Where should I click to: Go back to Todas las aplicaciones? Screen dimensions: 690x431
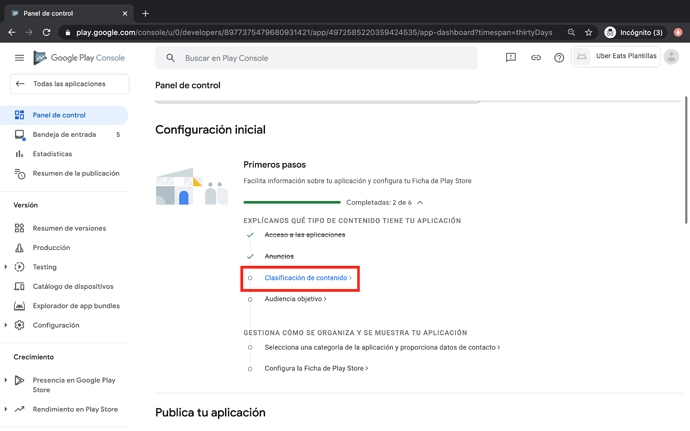69,84
